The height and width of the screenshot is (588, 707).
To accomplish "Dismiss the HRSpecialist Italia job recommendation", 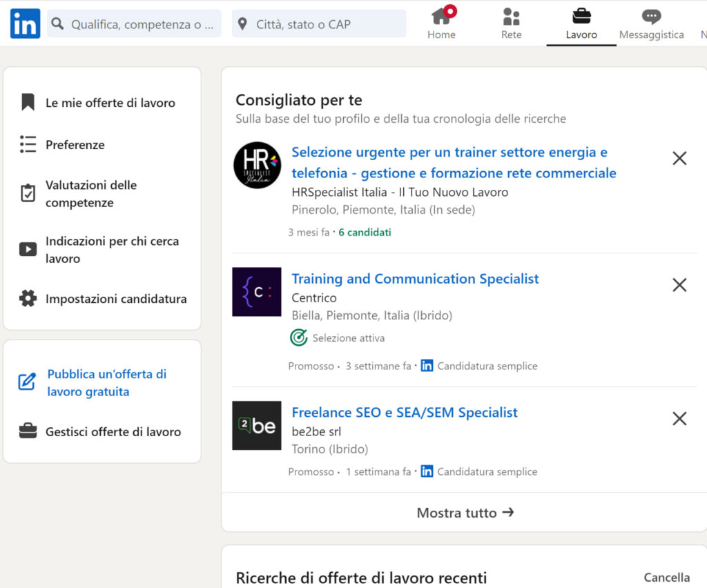I will click(679, 158).
